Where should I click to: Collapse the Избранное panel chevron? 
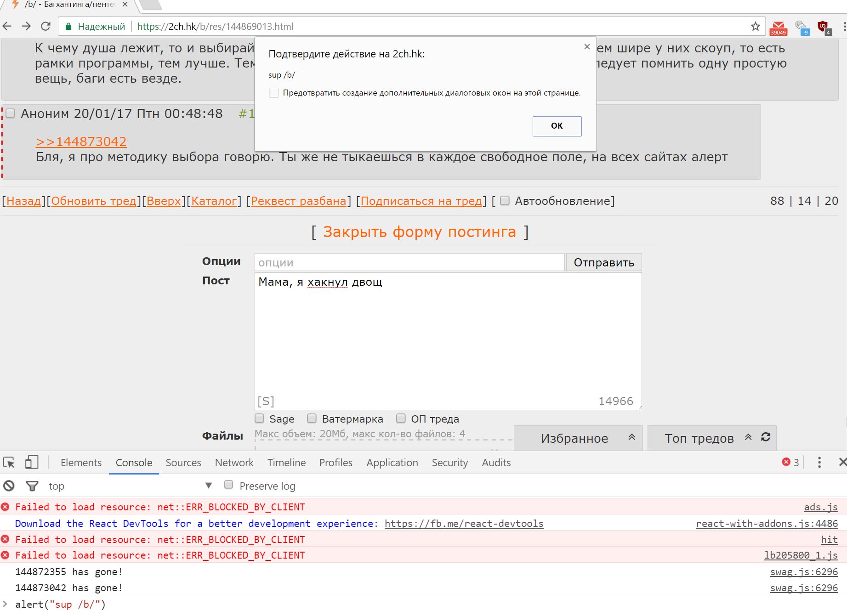632,437
